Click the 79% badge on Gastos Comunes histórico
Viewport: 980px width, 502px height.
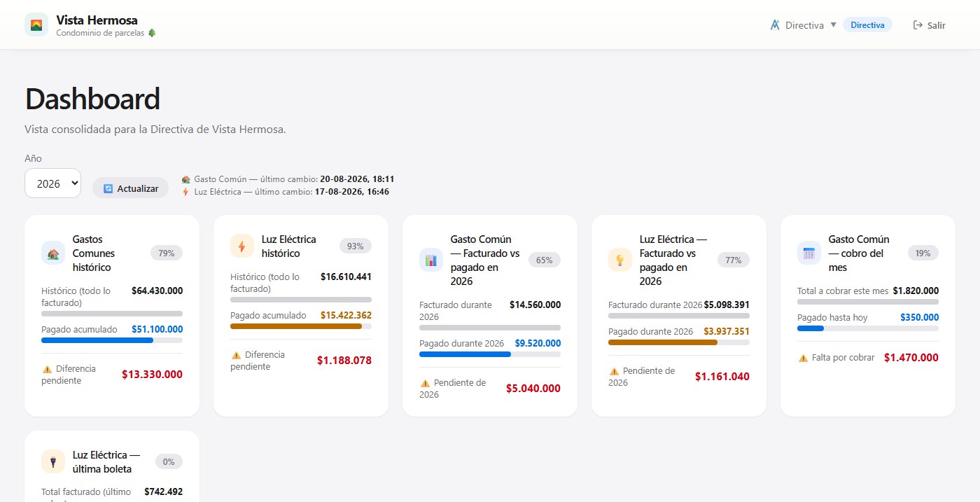pyautogui.click(x=167, y=253)
